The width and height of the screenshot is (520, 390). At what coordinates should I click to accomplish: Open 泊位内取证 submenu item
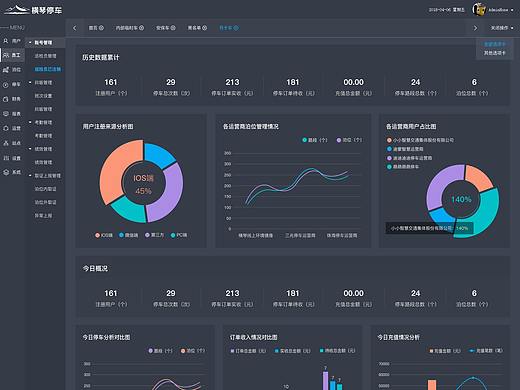click(46, 189)
